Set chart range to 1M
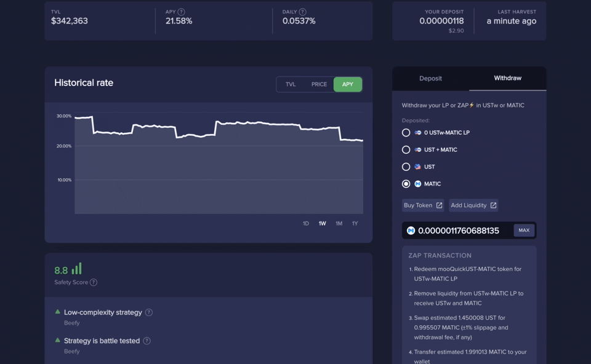 point(339,224)
